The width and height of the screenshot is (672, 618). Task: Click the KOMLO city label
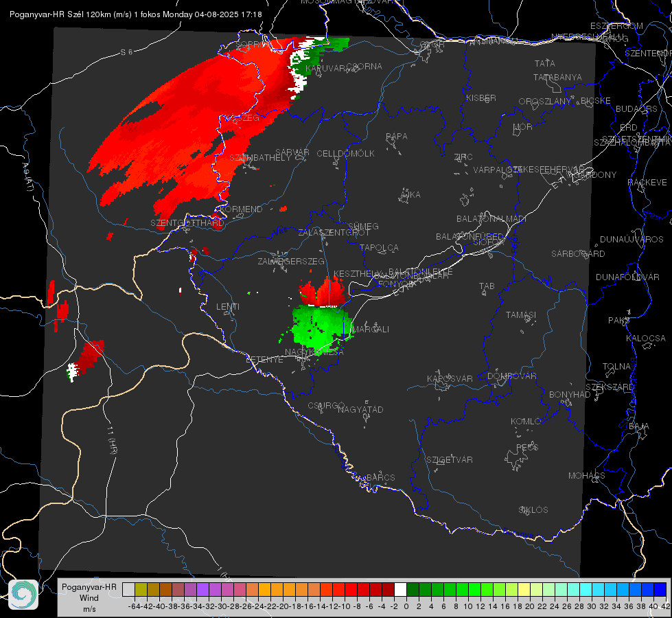[x=526, y=422]
